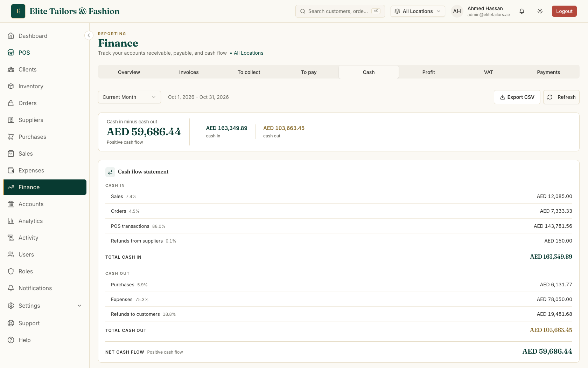
Task: Focus the Search customers input field
Action: pos(340,11)
